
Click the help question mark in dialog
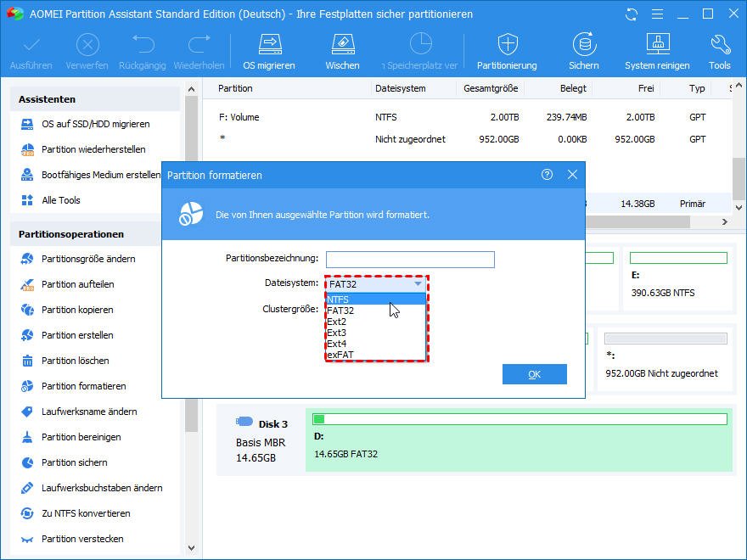point(547,175)
